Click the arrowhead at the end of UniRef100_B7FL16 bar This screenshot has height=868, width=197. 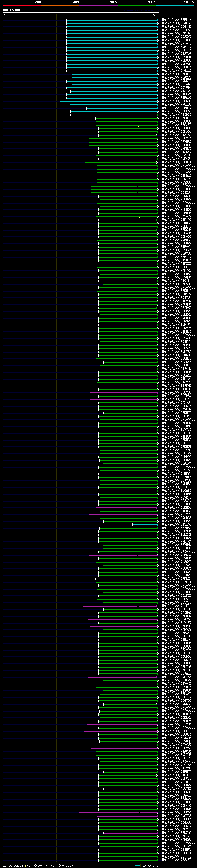click(x=157, y=20)
